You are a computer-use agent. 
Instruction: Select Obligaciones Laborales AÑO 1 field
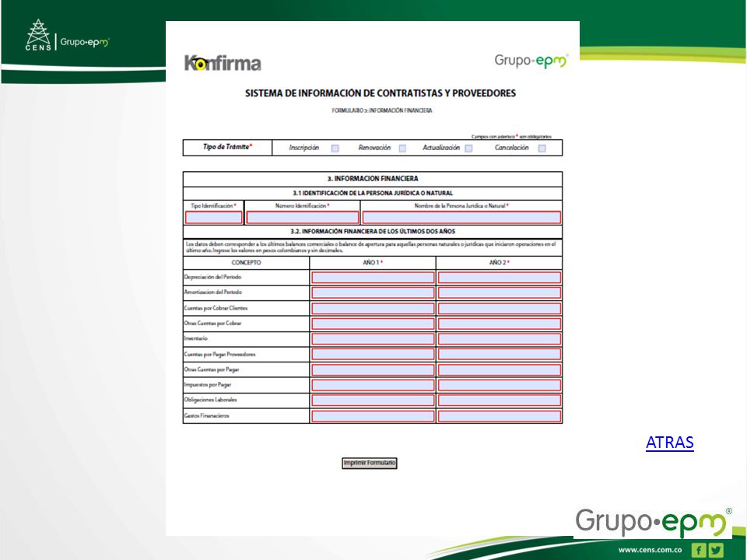click(373, 401)
